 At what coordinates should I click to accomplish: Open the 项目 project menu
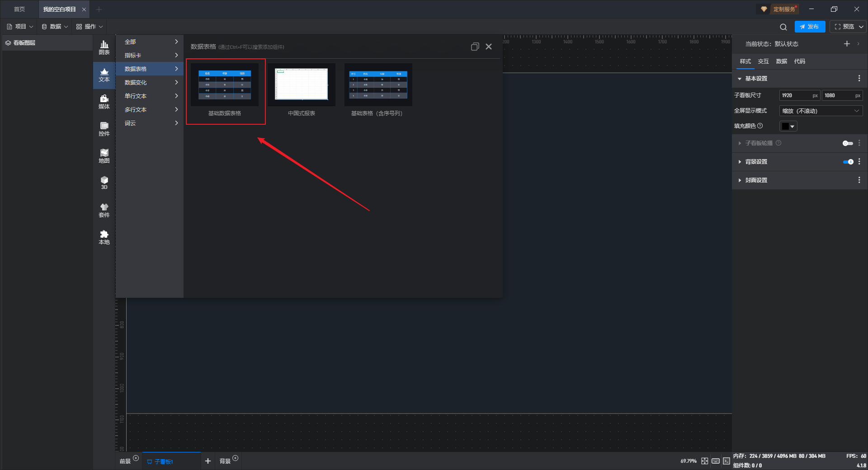point(20,27)
